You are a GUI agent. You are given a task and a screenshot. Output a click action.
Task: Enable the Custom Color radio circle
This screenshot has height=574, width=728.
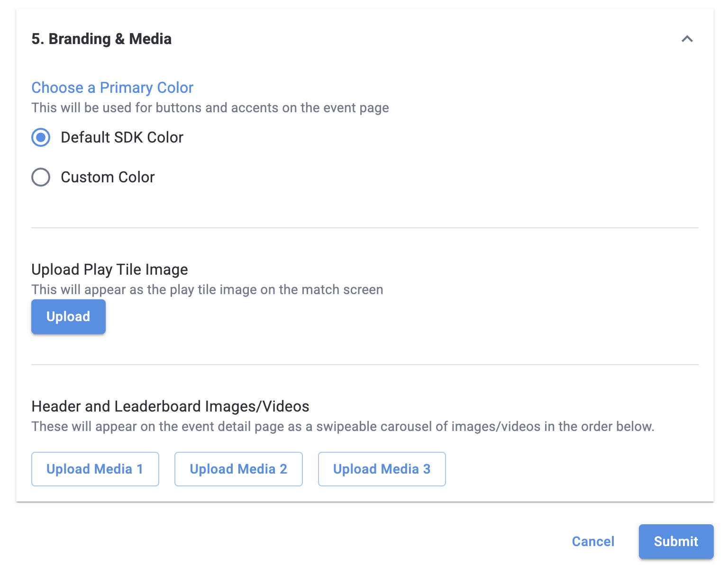(41, 177)
